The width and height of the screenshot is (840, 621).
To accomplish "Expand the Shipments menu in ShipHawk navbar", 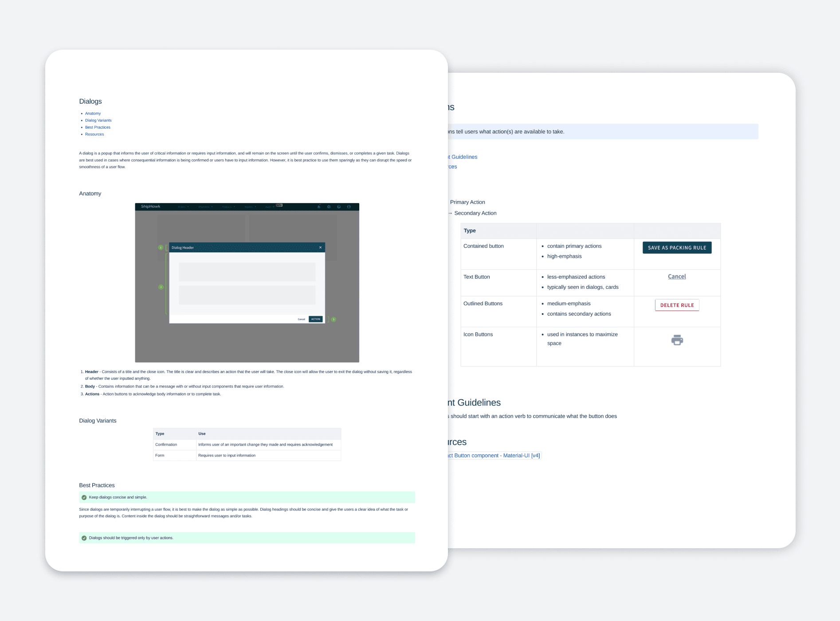I will tap(205, 207).
